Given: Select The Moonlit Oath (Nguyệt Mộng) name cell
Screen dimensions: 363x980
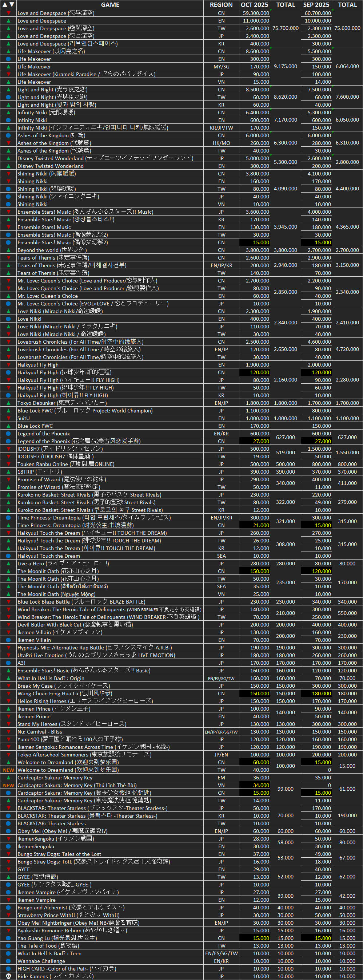Looking at the screenshot, I should [110, 594].
